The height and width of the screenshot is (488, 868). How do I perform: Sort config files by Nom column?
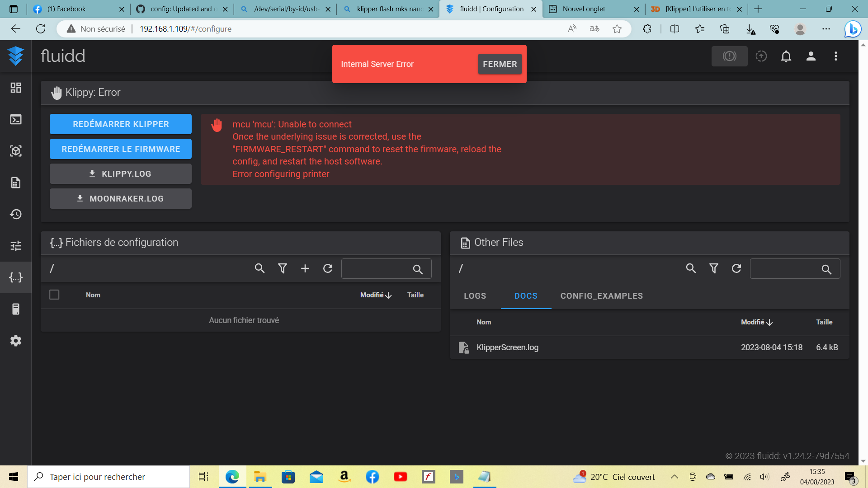click(x=93, y=295)
